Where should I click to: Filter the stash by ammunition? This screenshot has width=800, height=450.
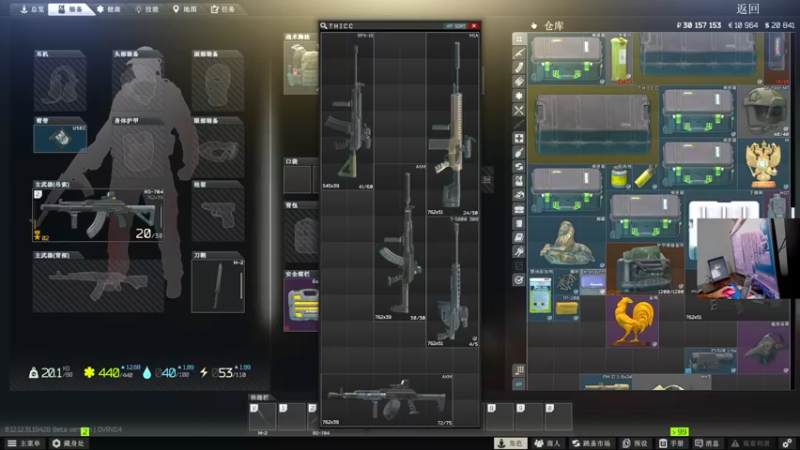pos(519,82)
